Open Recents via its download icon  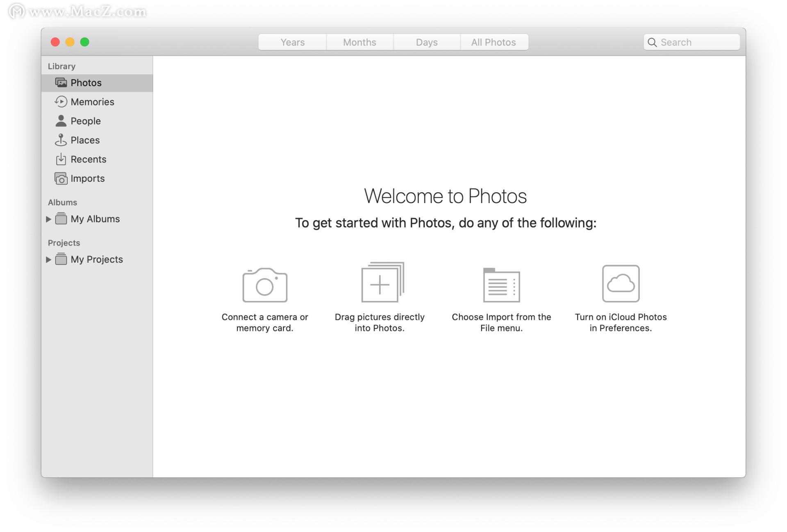(x=61, y=159)
